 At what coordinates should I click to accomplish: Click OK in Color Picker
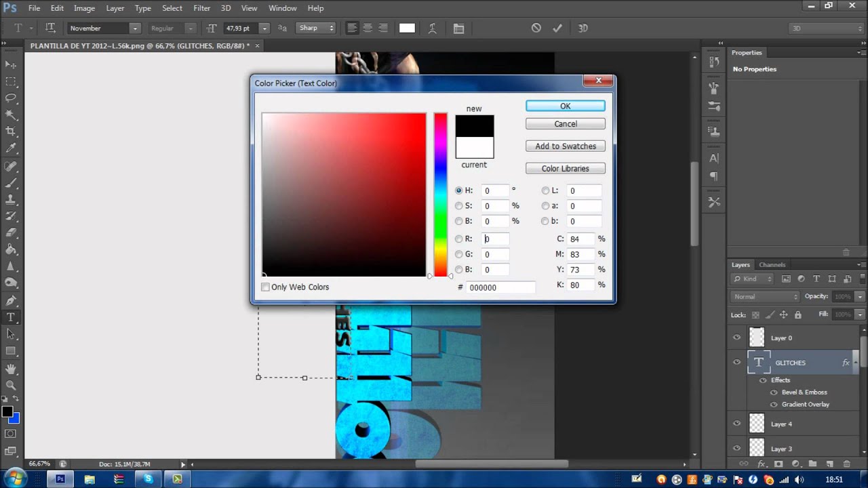click(566, 106)
